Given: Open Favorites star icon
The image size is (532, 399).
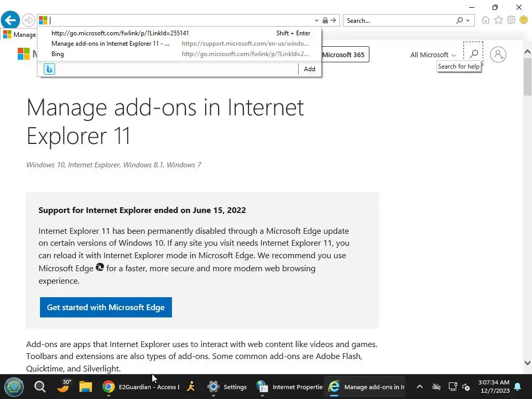Looking at the screenshot, I should 498,20.
